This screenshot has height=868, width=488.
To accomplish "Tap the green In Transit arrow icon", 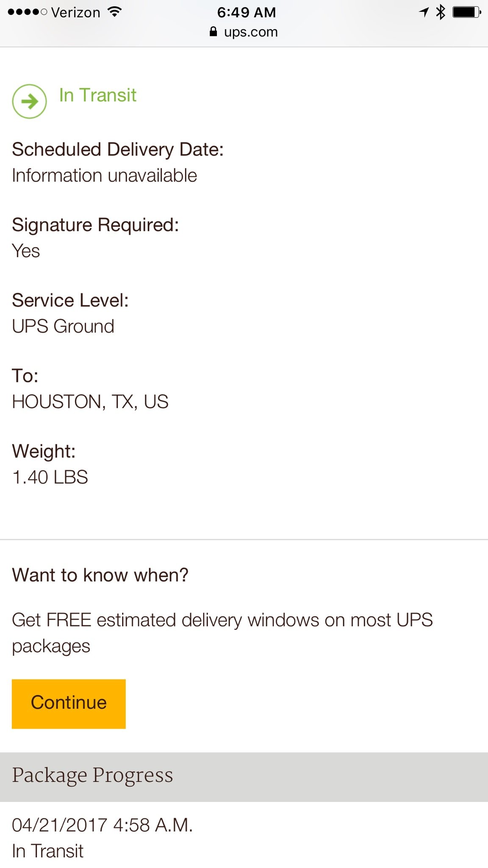I will [x=29, y=101].
